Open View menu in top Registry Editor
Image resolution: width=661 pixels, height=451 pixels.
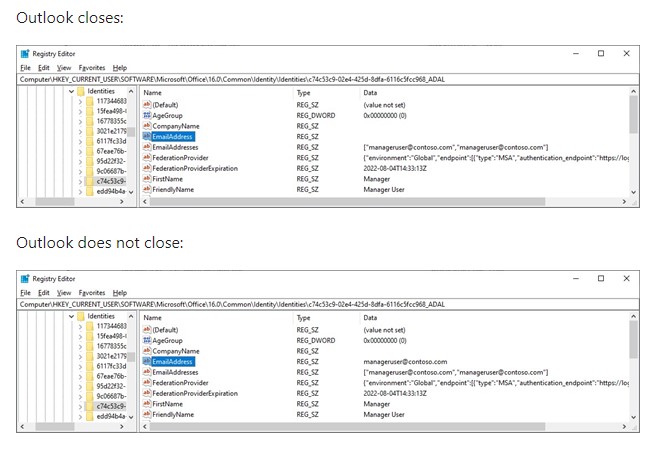pyautogui.click(x=64, y=67)
